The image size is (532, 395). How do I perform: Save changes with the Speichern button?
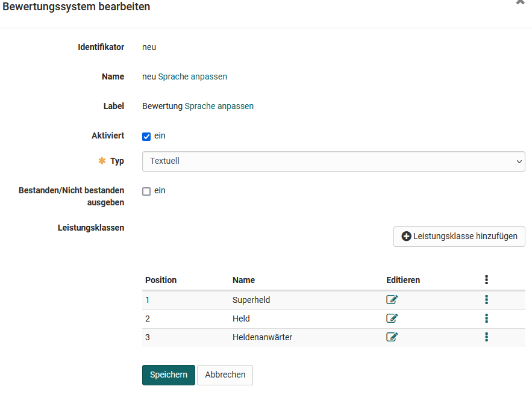pyautogui.click(x=168, y=375)
